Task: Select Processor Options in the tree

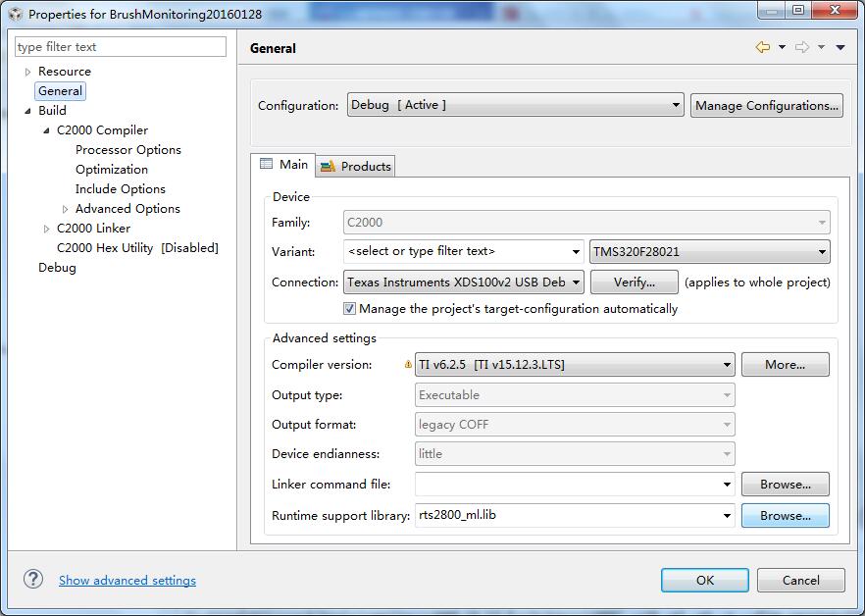Action: (x=127, y=150)
